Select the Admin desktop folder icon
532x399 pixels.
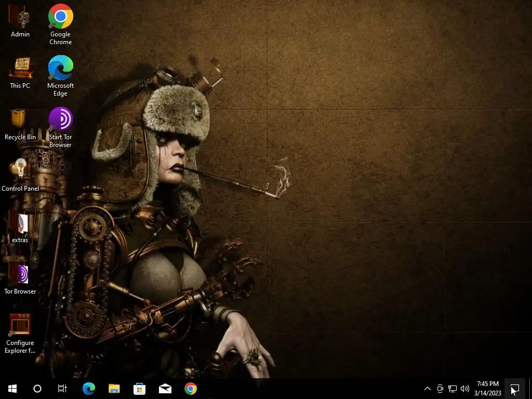click(20, 21)
